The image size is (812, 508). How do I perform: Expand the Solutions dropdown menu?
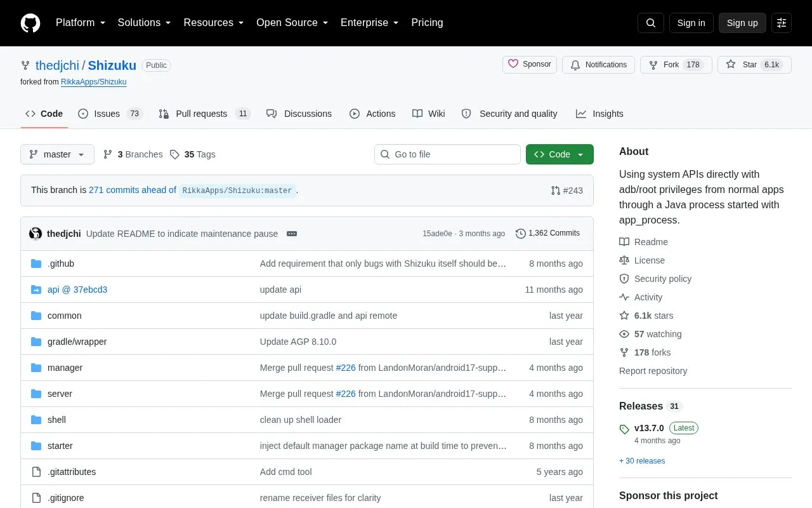point(145,23)
